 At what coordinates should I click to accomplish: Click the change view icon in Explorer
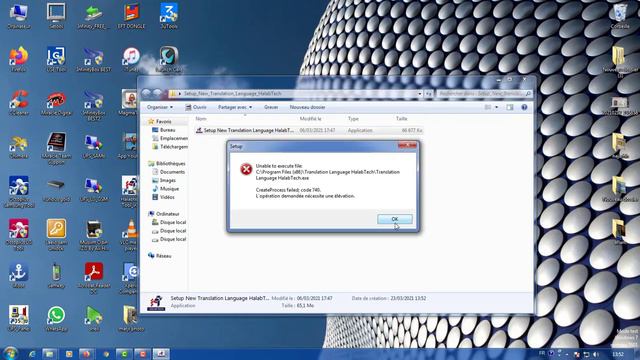point(488,107)
